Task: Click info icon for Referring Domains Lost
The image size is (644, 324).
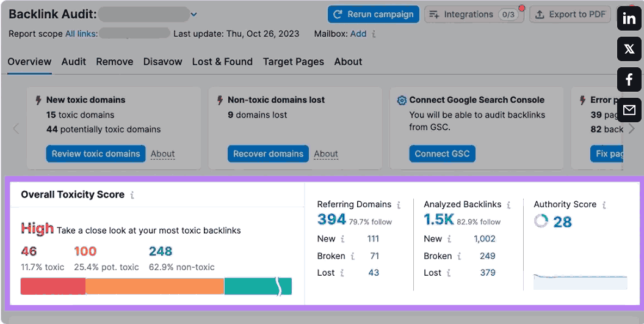Action: click(342, 273)
